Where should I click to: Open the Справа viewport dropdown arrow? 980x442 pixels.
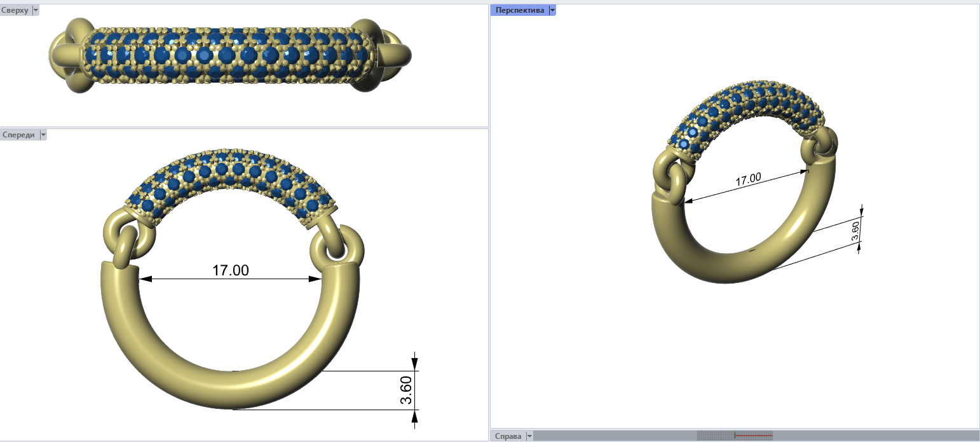coord(529,436)
